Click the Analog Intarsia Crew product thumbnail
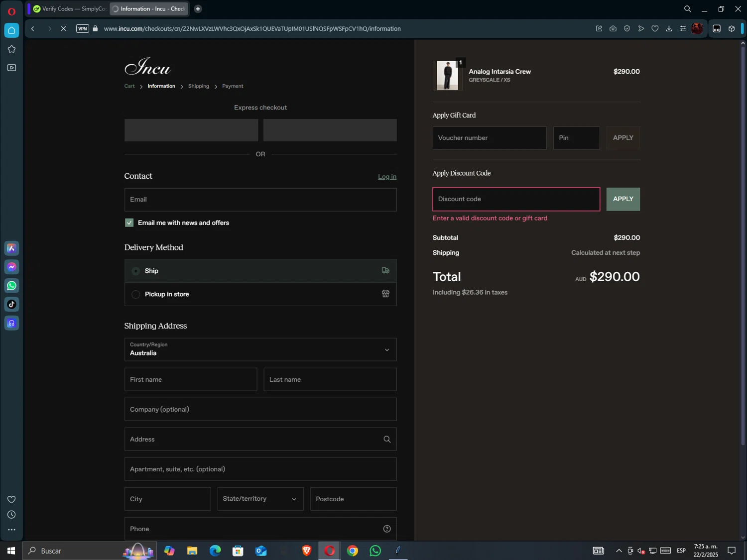This screenshot has height=560, width=747. click(x=447, y=76)
